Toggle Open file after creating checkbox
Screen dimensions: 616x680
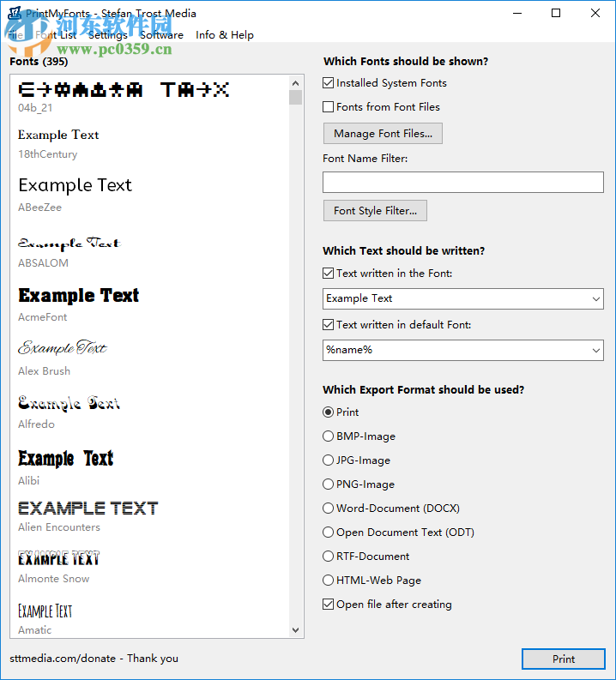329,605
